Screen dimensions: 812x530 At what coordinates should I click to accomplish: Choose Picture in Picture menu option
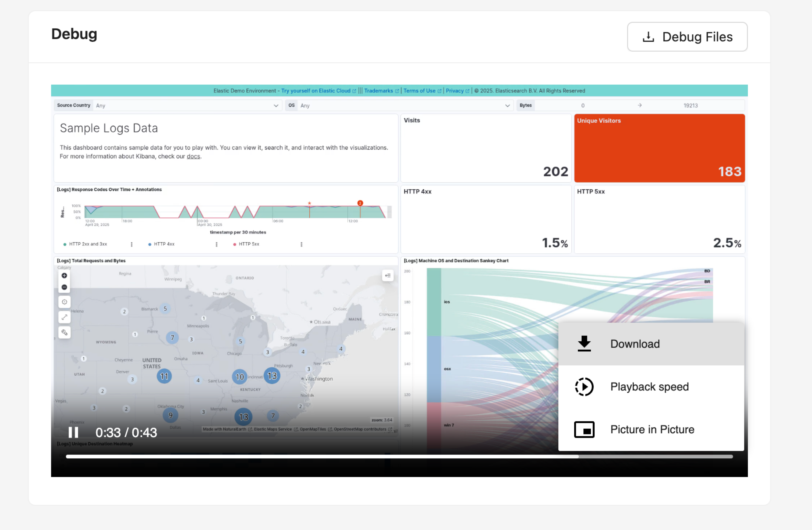652,429
